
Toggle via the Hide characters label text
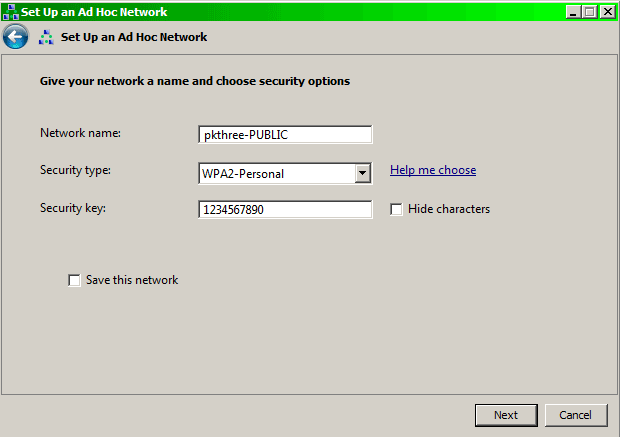coord(449,209)
